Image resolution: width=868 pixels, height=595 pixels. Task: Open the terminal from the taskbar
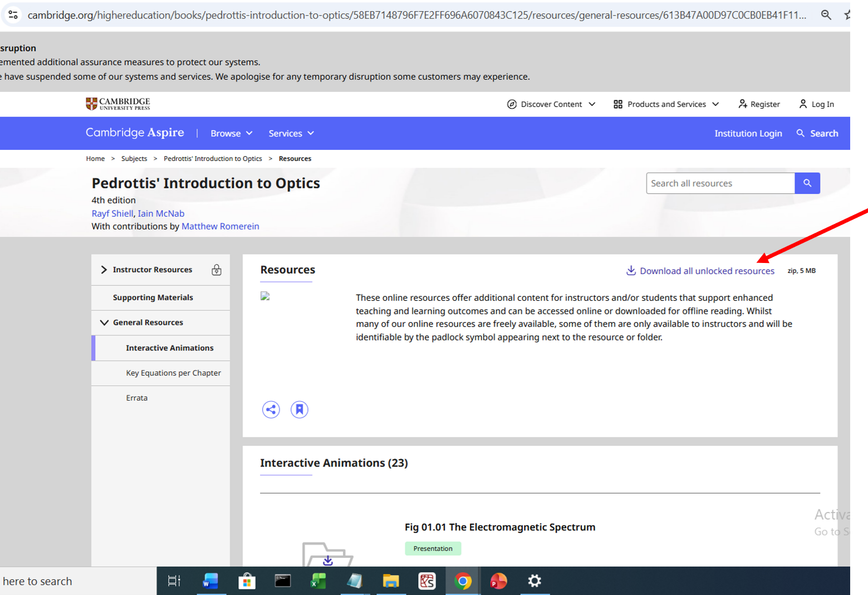coord(283,581)
